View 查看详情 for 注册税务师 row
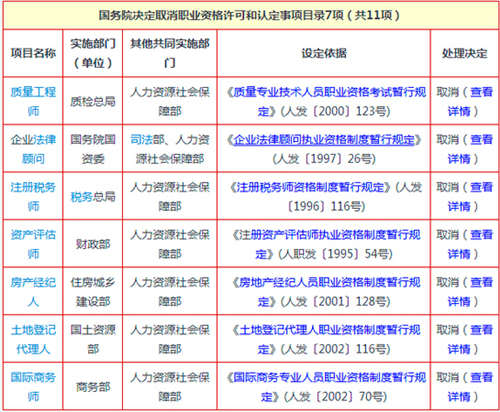500x412 pixels. tap(470, 197)
